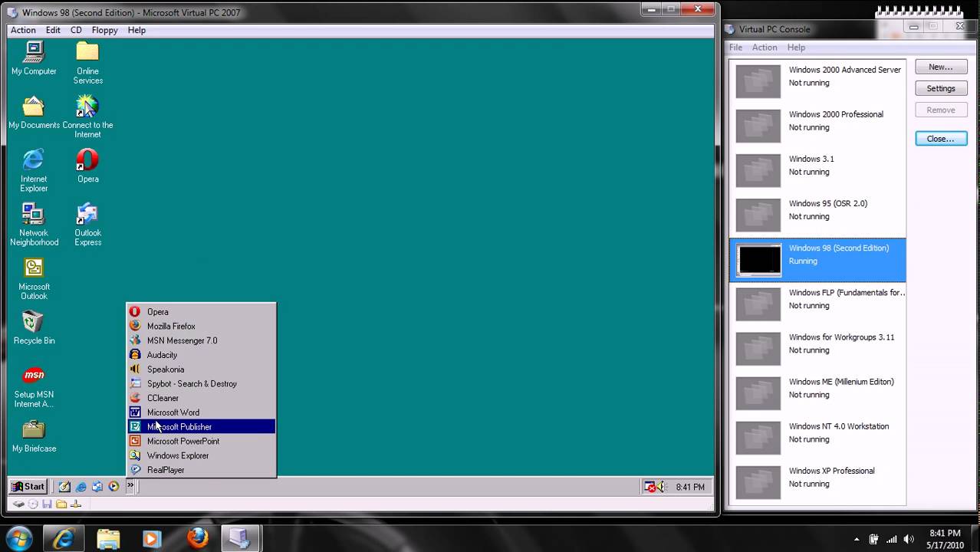The image size is (980, 552).
Task: Open the Floppy menu in Virtual PC
Action: pos(104,30)
